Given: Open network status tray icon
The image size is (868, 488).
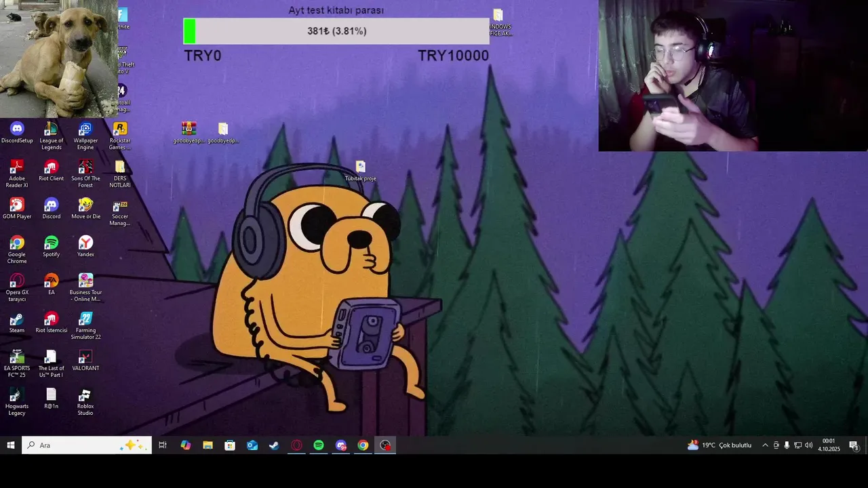Looking at the screenshot, I should (x=797, y=445).
